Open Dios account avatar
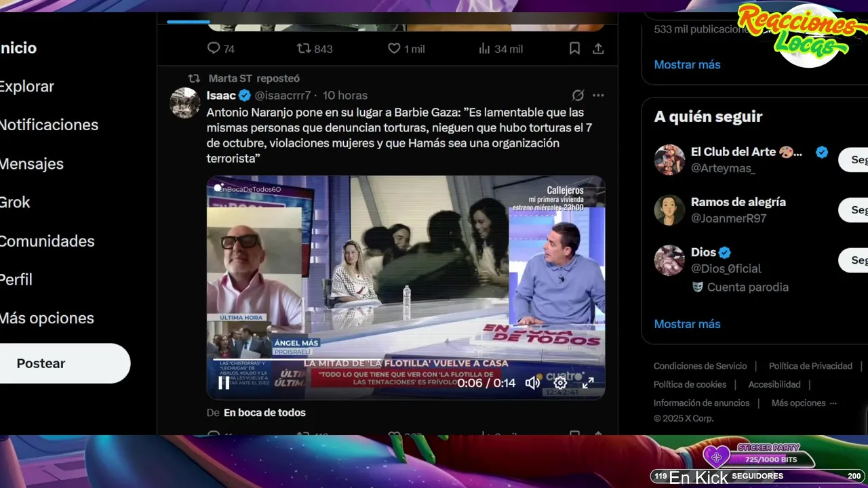This screenshot has height=488, width=868. pyautogui.click(x=669, y=260)
